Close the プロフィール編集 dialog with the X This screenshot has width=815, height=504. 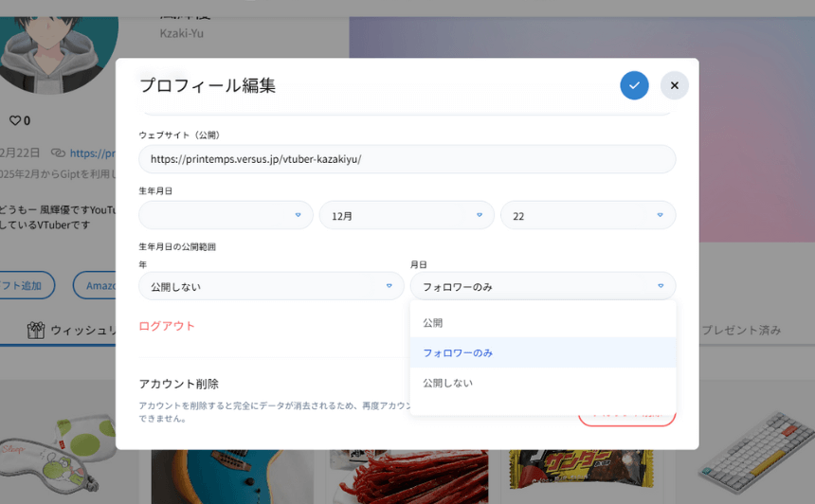(x=674, y=85)
